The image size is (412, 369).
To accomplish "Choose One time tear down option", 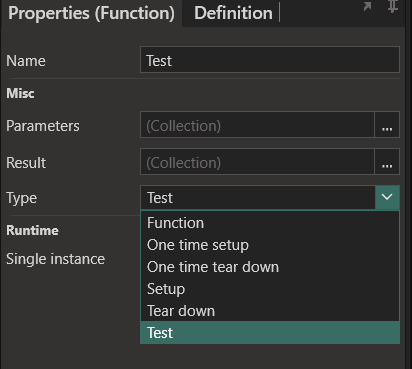I will (x=270, y=267).
